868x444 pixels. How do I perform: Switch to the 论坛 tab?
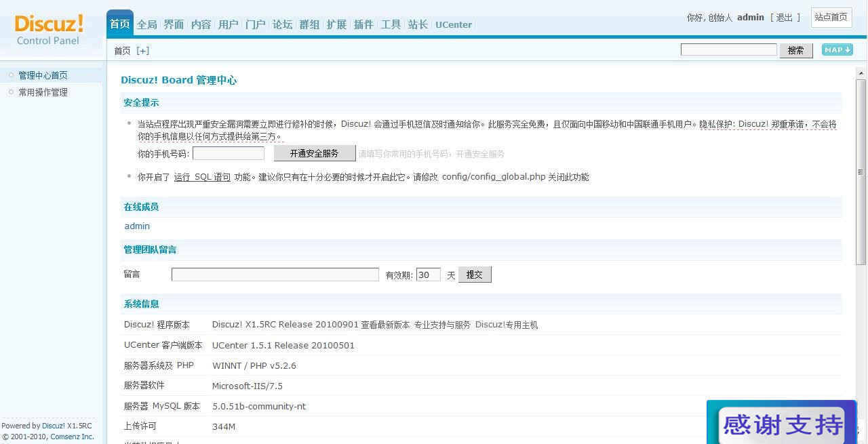coord(283,24)
